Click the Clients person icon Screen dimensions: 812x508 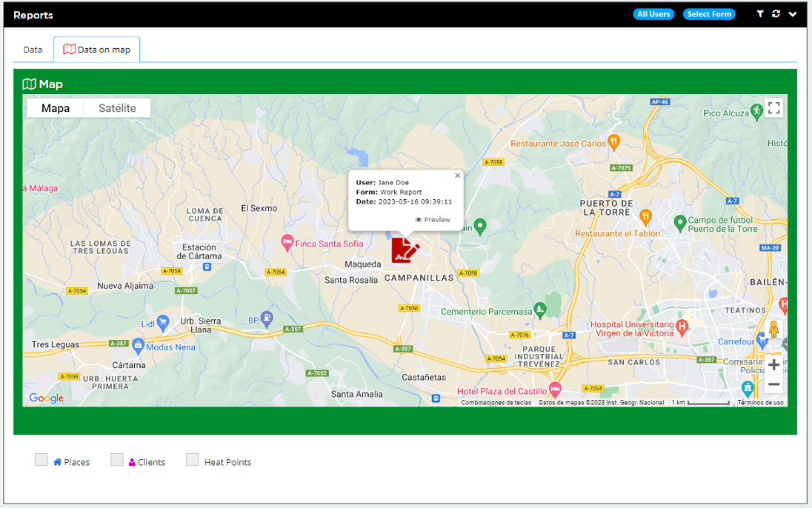(132, 462)
